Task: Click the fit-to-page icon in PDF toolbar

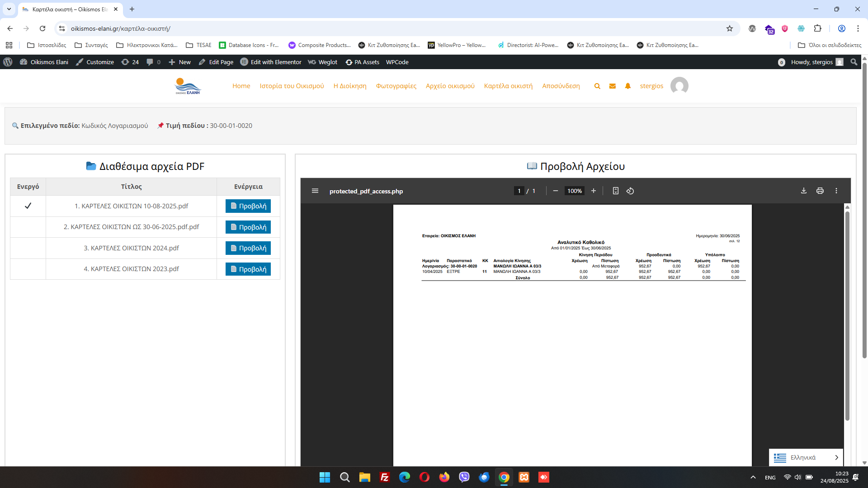Action: click(x=615, y=191)
